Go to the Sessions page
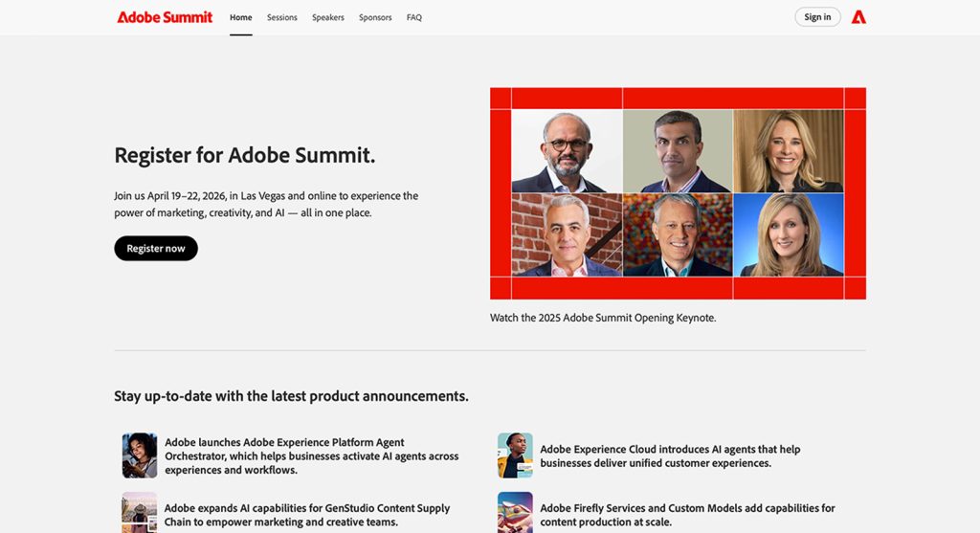The height and width of the screenshot is (533, 980). (282, 17)
